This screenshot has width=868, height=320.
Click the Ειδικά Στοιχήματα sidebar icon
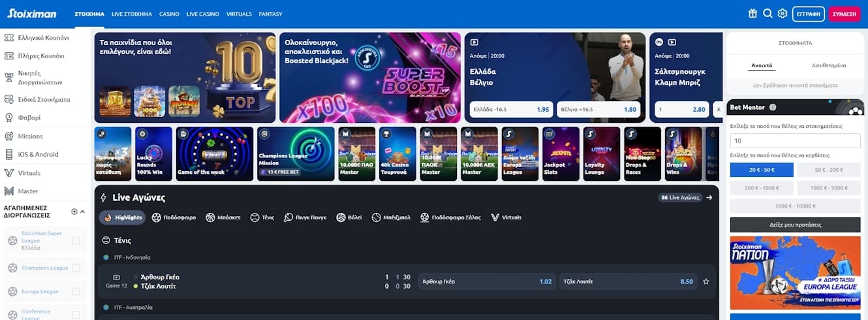(9, 100)
